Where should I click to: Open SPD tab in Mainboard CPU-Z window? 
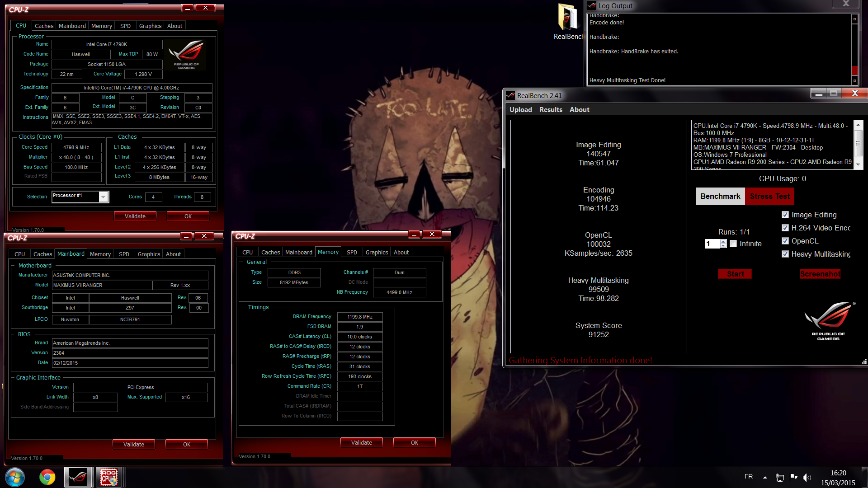click(x=124, y=254)
